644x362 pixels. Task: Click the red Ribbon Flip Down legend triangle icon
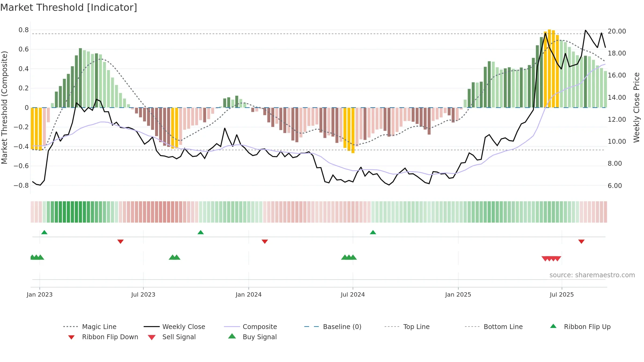tap(71, 337)
